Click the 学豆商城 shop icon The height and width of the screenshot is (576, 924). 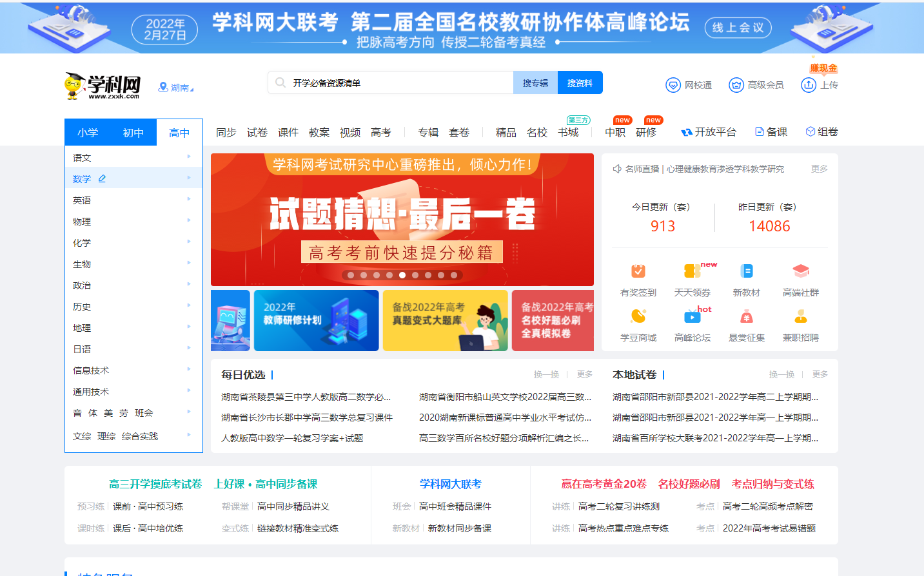point(638,316)
